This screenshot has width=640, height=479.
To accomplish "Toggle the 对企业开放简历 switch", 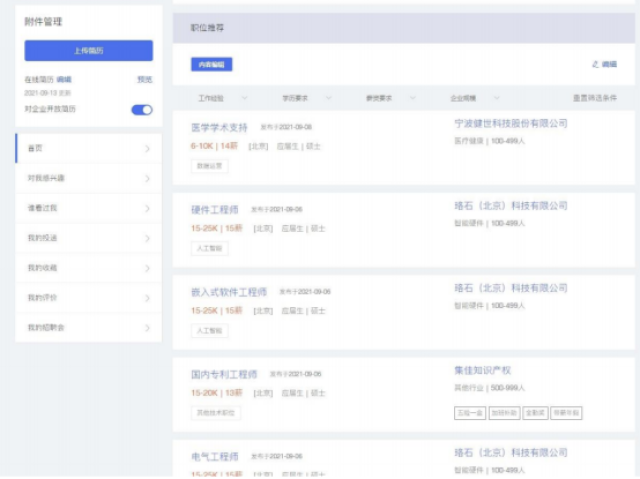I will click(142, 110).
